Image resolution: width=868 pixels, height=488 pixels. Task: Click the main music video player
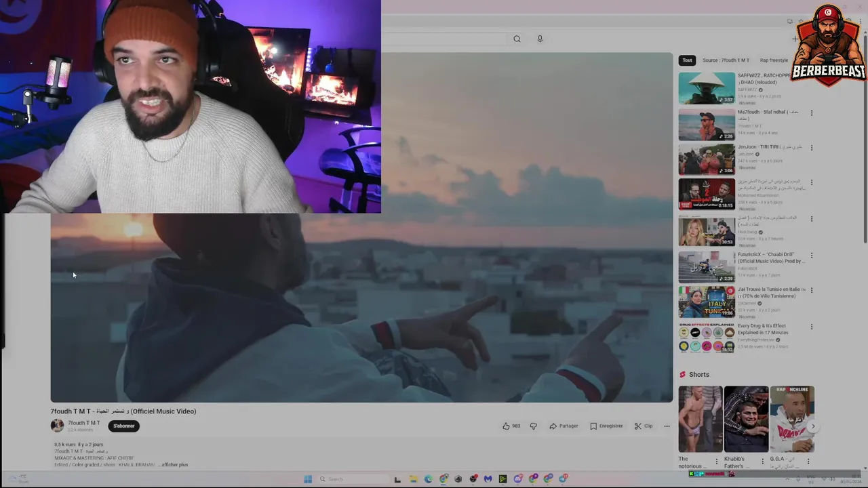pyautogui.click(x=361, y=227)
